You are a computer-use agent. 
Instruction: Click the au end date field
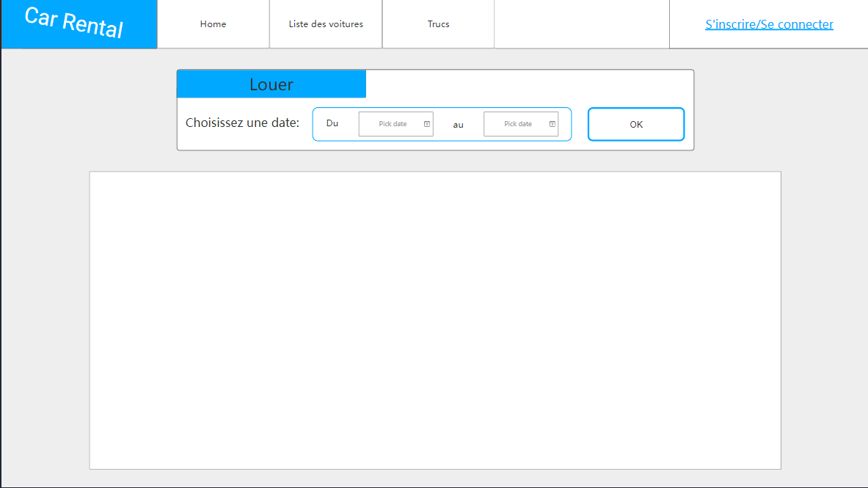(x=521, y=124)
